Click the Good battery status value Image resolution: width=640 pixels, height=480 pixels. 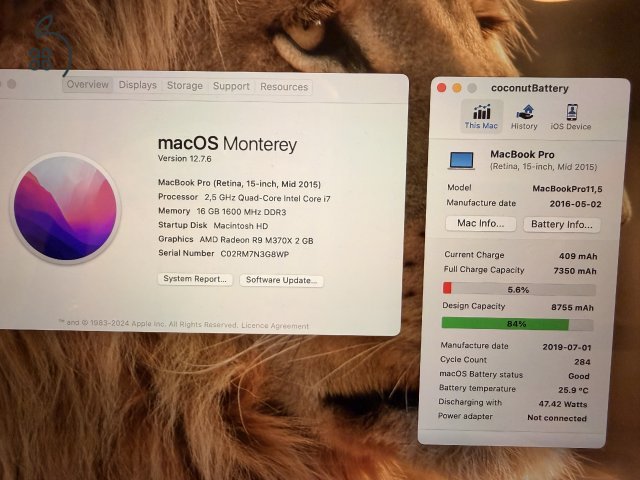pos(578,376)
